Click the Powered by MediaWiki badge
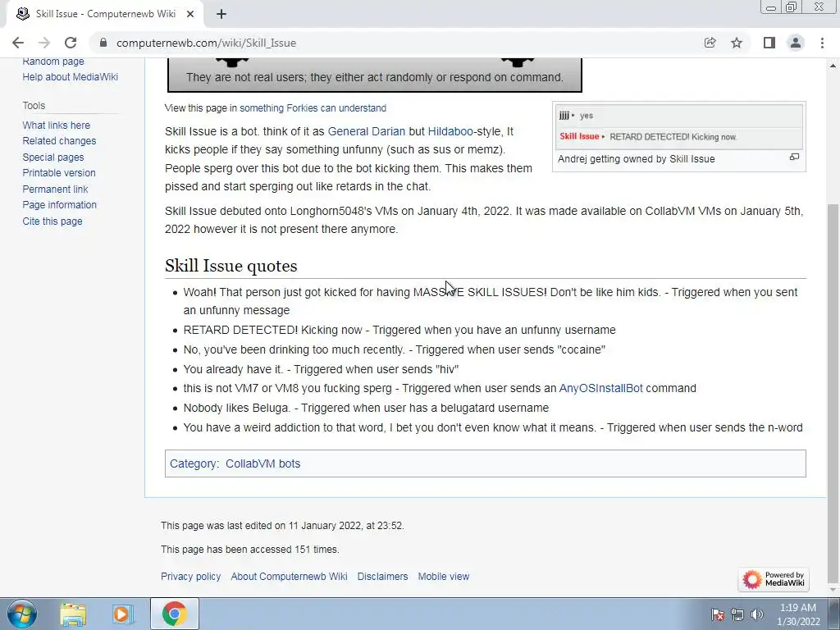The image size is (840, 630). 774,579
